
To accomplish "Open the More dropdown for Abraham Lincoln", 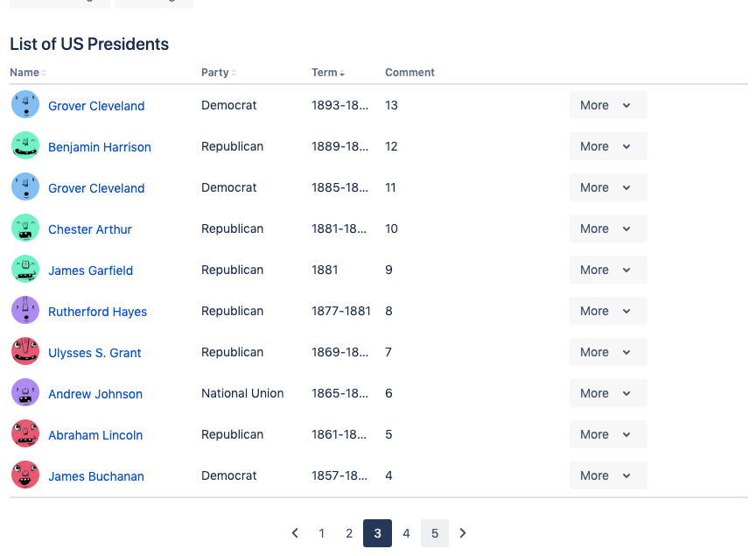I will click(608, 433).
